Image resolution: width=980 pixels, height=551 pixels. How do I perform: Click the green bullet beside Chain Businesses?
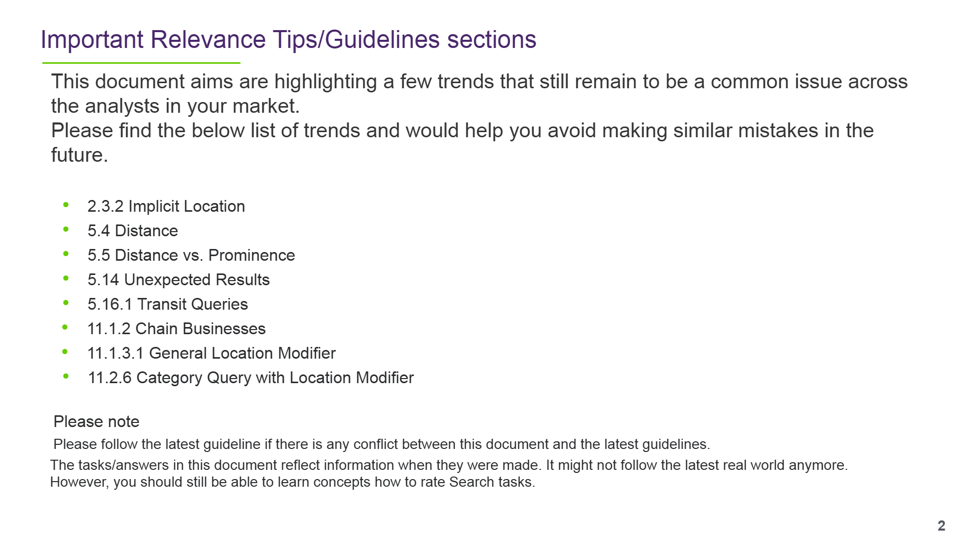pyautogui.click(x=65, y=328)
